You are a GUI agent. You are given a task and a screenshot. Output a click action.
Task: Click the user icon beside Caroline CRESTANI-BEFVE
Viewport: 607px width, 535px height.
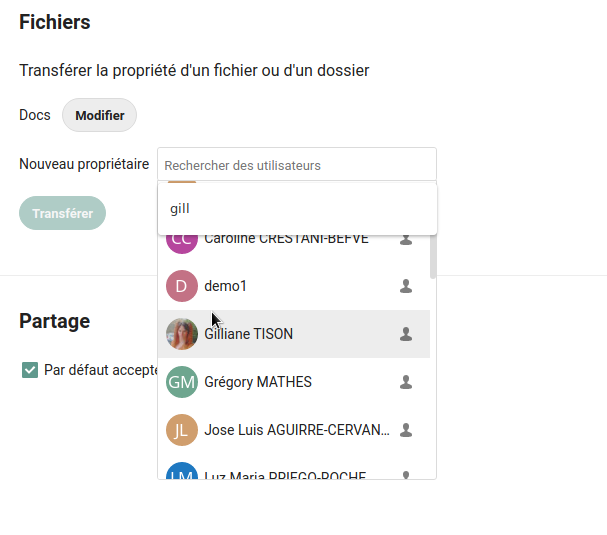pos(406,240)
